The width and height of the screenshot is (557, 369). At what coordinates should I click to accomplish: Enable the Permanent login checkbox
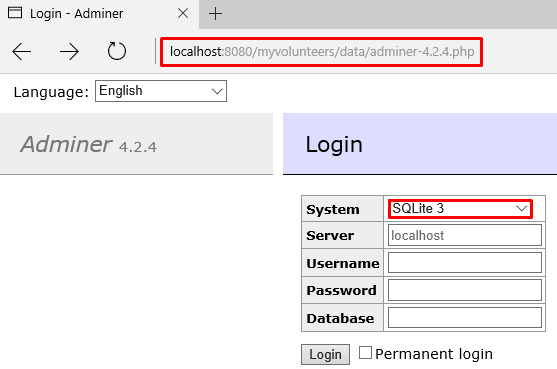[x=365, y=353]
